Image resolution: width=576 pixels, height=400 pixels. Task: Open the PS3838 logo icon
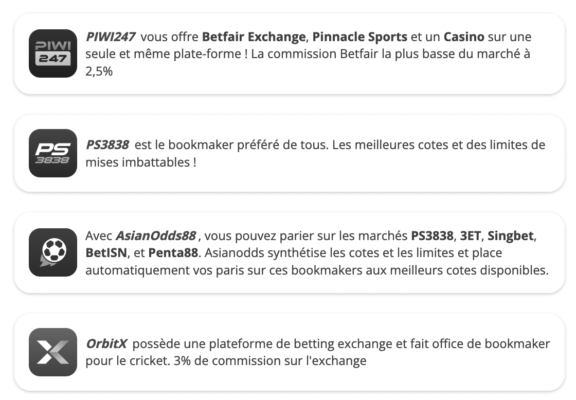[53, 153]
